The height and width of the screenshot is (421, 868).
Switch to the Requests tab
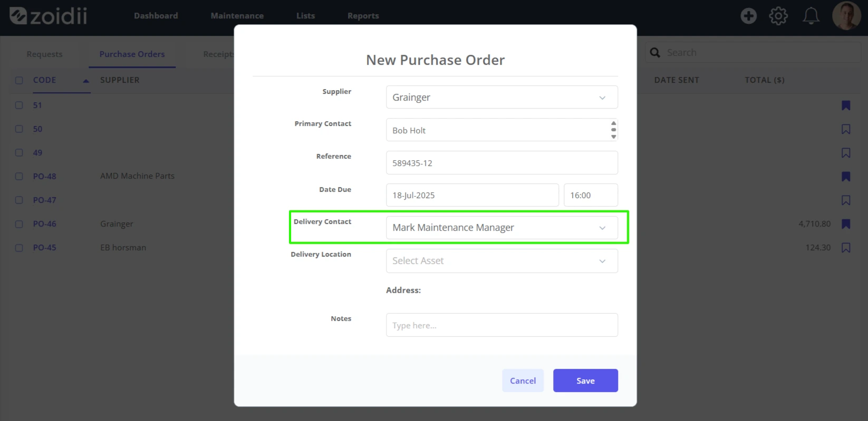44,54
